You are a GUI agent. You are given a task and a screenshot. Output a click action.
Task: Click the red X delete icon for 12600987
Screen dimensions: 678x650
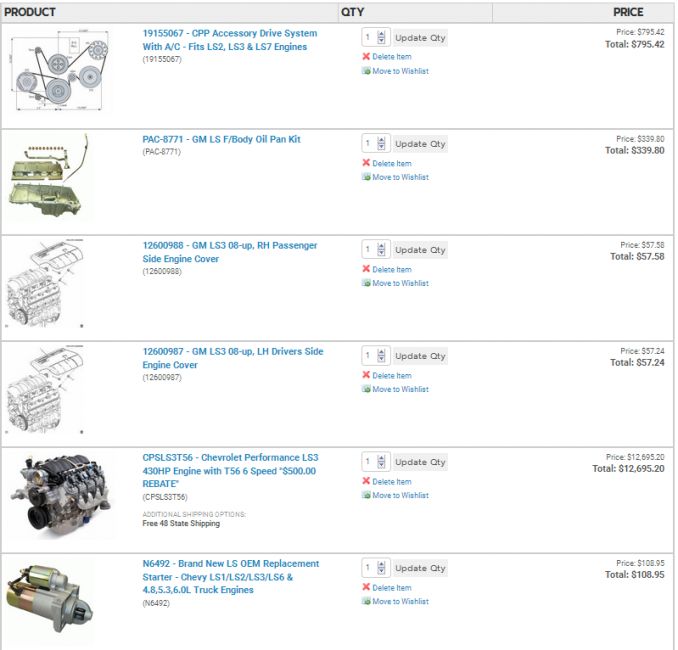366,375
